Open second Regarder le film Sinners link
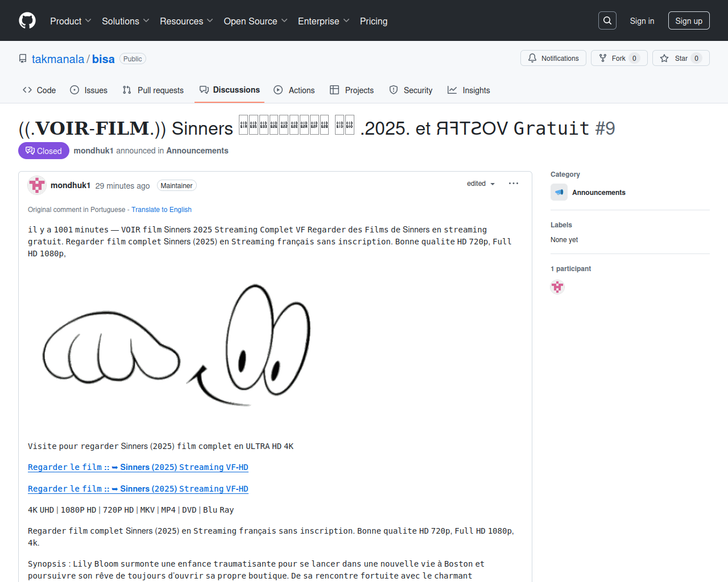Image resolution: width=728 pixels, height=582 pixels. (x=138, y=489)
